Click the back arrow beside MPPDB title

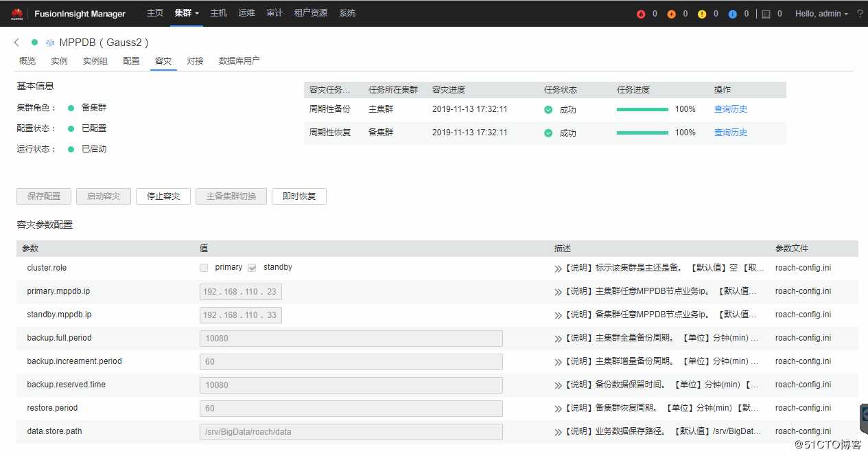pyautogui.click(x=16, y=42)
